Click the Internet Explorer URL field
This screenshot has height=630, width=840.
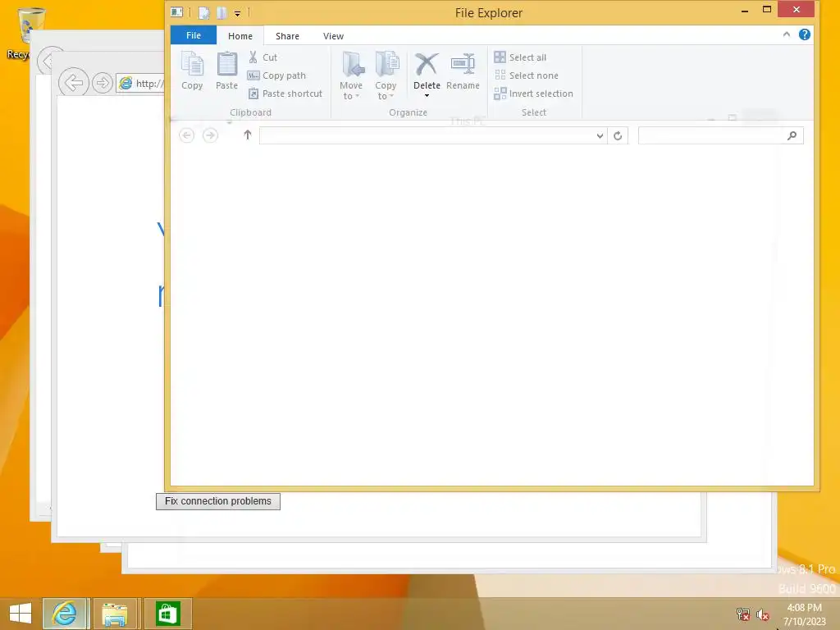[140, 83]
